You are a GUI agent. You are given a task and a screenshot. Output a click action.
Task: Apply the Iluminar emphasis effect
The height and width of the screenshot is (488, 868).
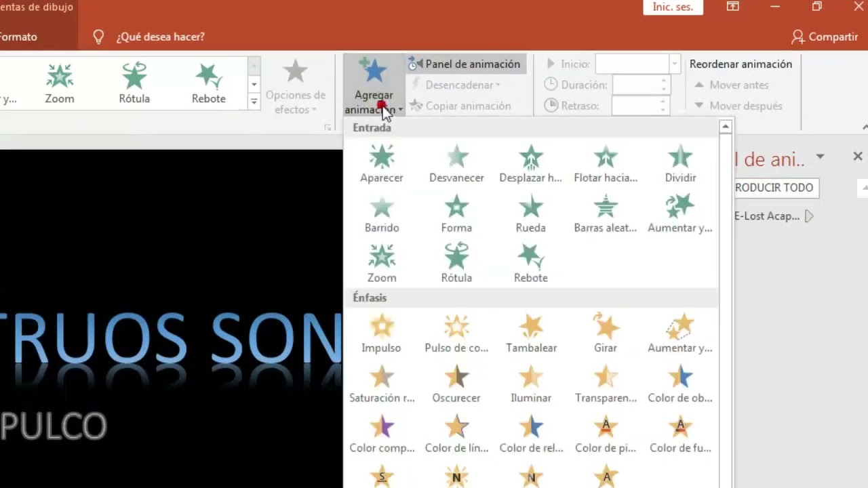[531, 384]
